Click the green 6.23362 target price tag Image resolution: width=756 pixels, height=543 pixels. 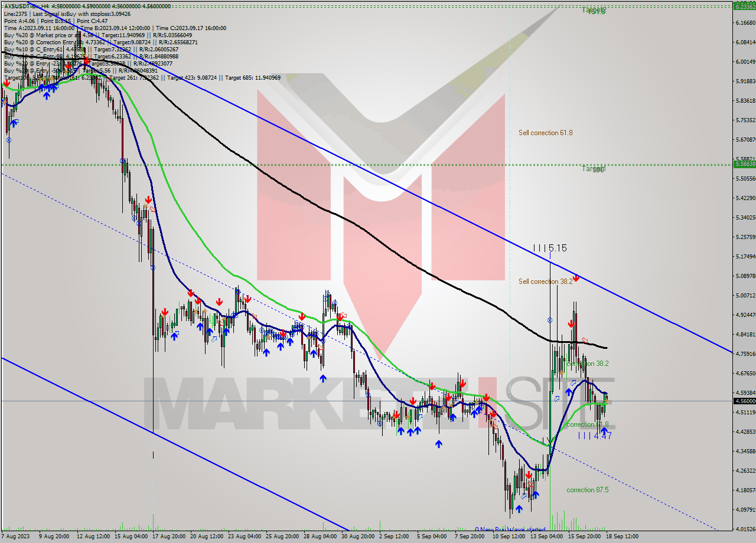744,6
